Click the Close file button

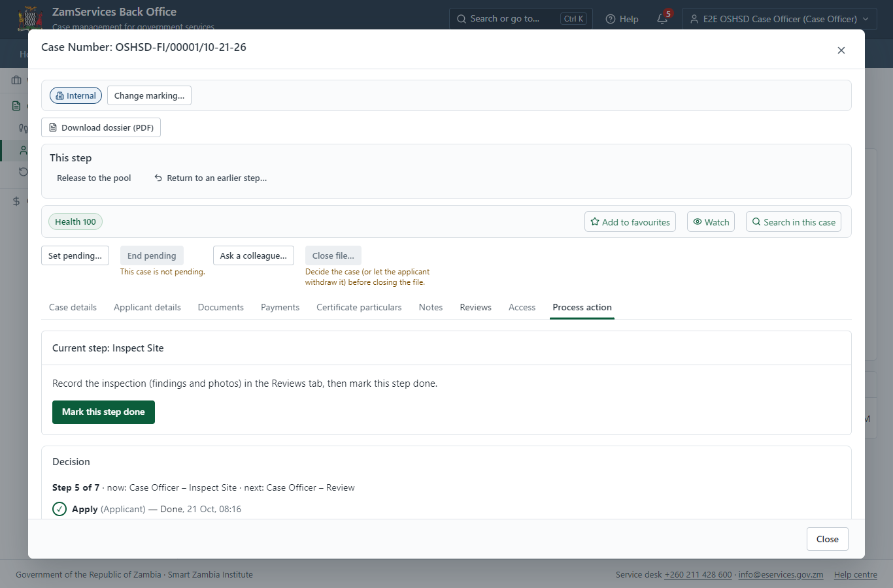click(x=333, y=255)
